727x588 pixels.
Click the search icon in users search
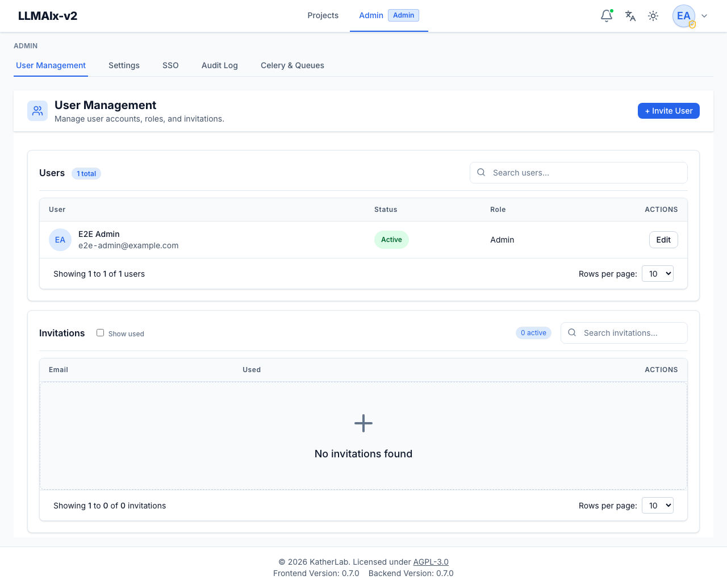click(x=481, y=173)
